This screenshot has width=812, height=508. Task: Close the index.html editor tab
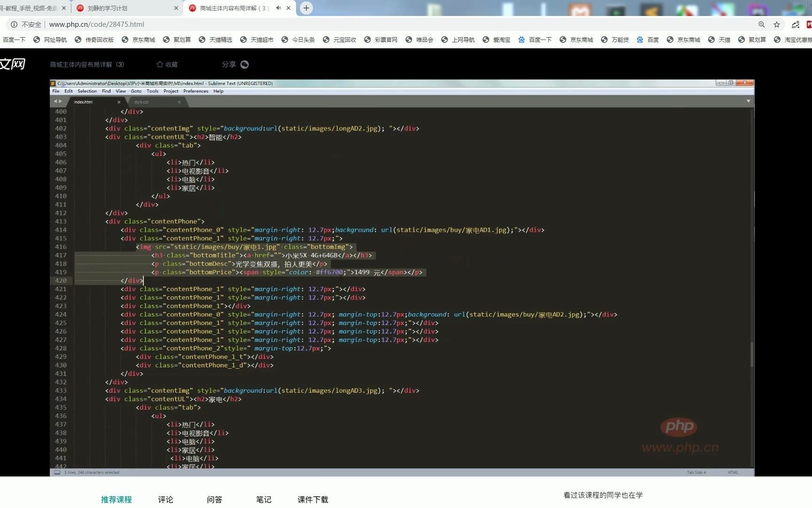(x=119, y=102)
